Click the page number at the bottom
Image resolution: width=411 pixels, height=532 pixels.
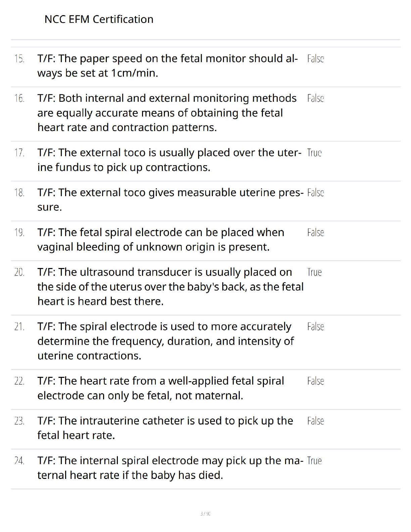tap(205, 514)
